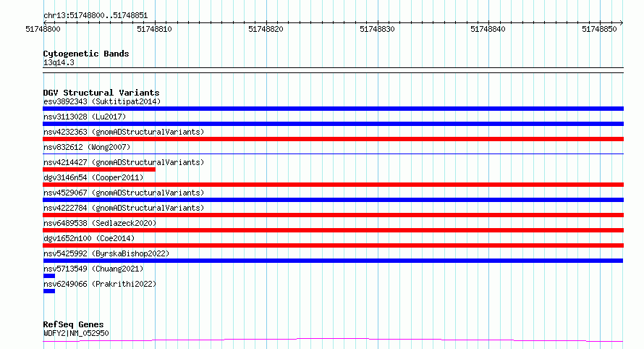Click the 51748840 ruler coordinate label
This screenshot has width=644, height=349.
pos(488,29)
